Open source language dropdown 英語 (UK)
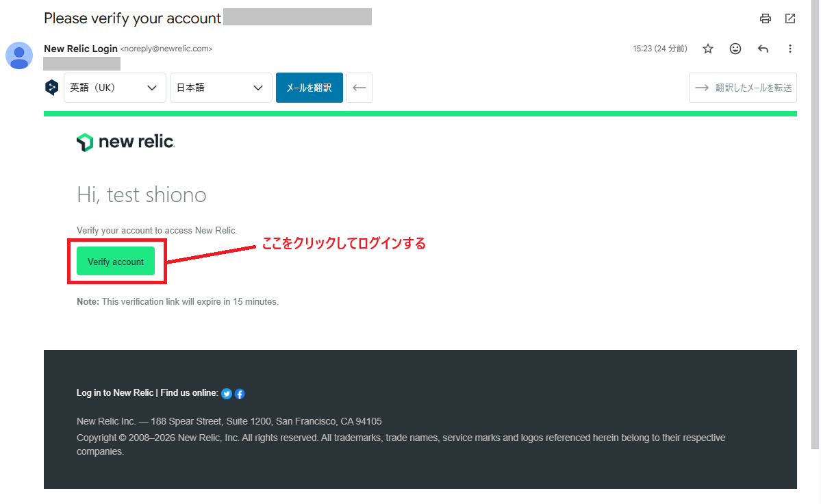Viewport: 821px width, 504px height. pos(114,88)
